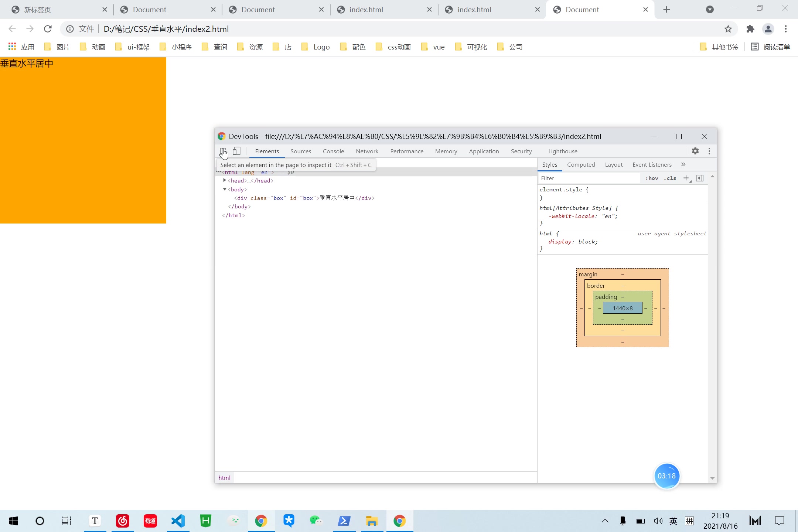This screenshot has width=798, height=532.
Task: Open NetEase Cloud Music from taskbar
Action: click(x=123, y=521)
